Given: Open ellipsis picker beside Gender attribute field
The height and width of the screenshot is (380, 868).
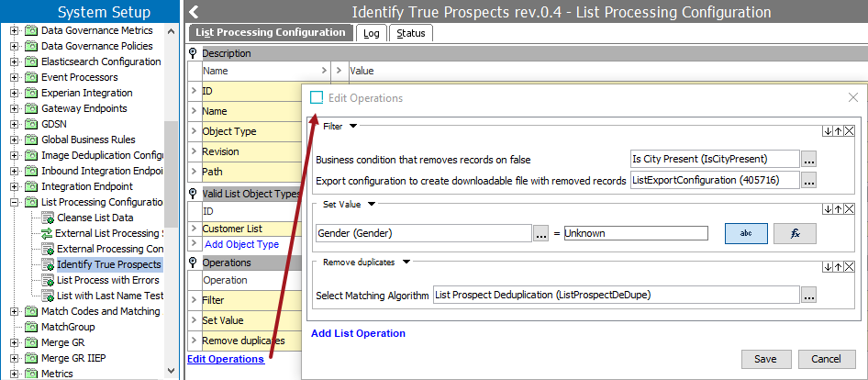Looking at the screenshot, I should [541, 233].
